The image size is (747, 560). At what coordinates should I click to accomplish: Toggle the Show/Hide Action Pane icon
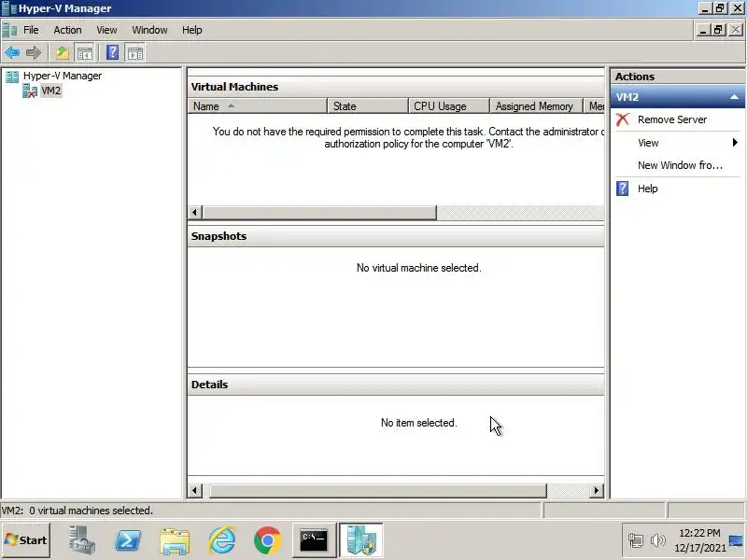[x=134, y=52]
